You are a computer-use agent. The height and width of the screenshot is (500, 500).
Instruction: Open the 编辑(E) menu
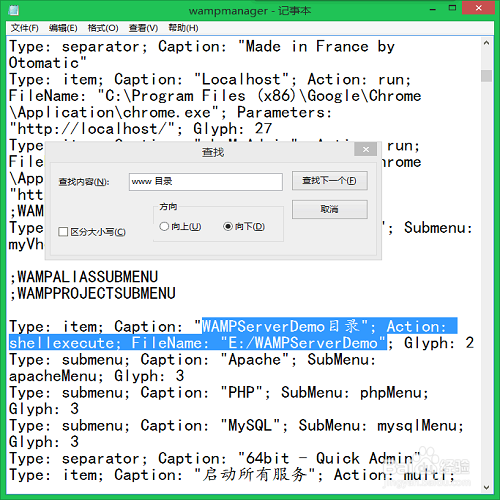63,28
